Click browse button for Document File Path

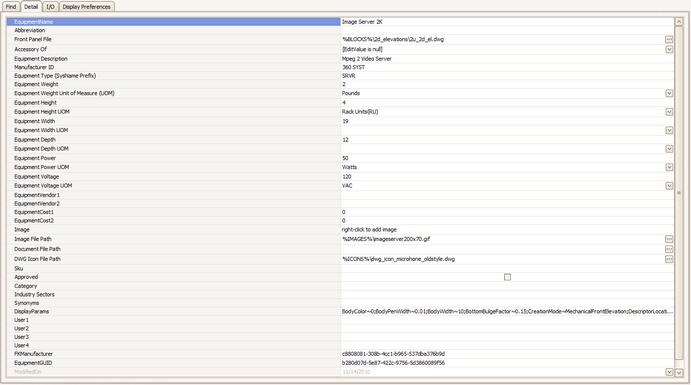pyautogui.click(x=669, y=249)
